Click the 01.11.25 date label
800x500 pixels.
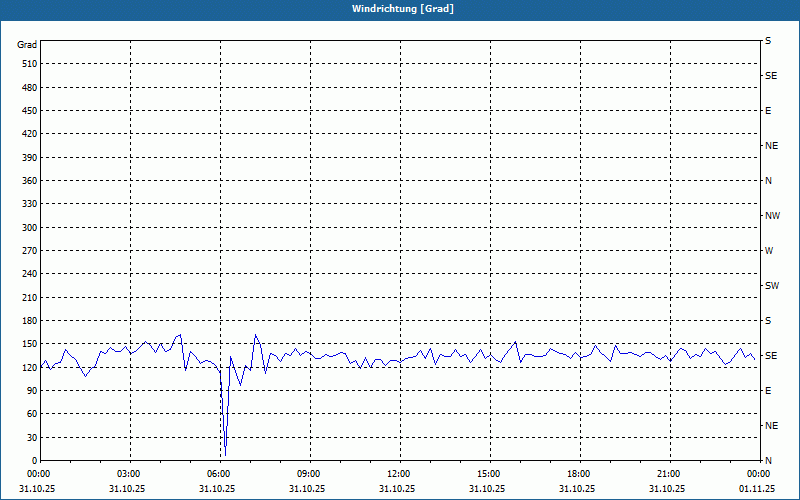(757, 489)
